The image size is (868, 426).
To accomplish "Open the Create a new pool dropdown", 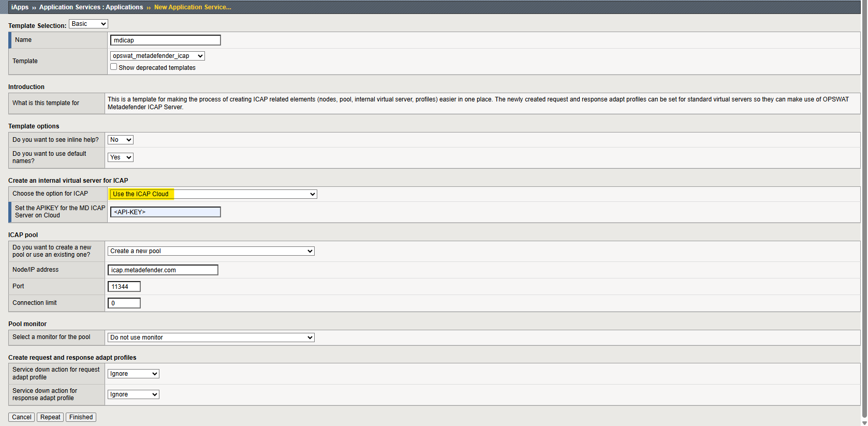I will 211,251.
